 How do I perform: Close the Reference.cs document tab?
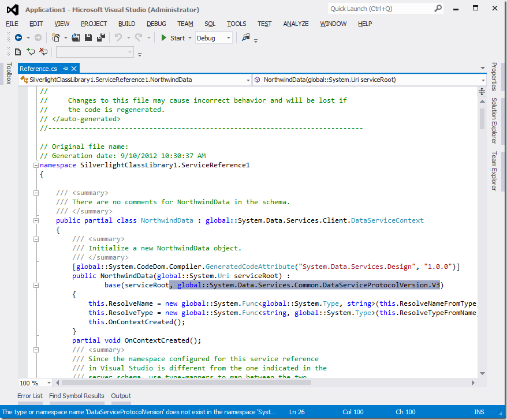(74, 69)
